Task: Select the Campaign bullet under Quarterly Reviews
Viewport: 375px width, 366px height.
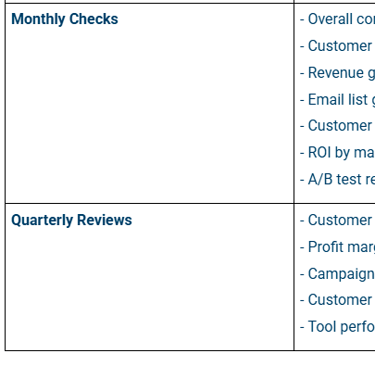Action: [337, 274]
